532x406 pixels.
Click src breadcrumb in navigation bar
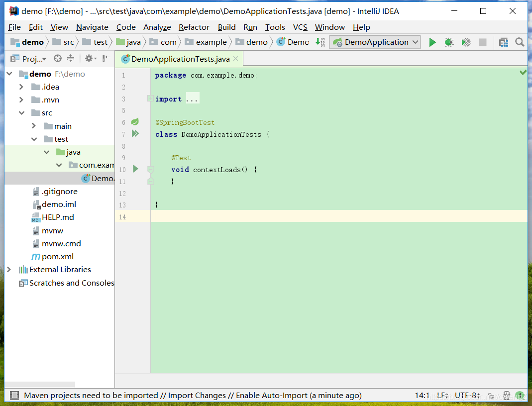pyautogui.click(x=63, y=42)
